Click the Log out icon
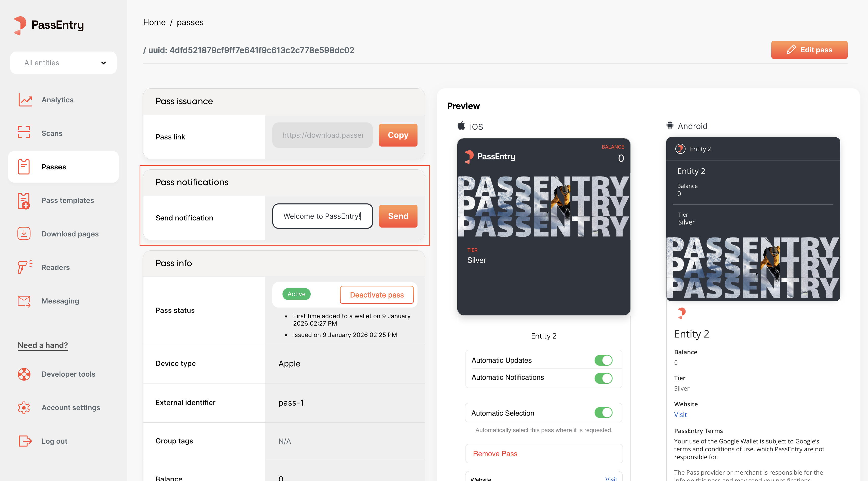The width and height of the screenshot is (868, 481). pyautogui.click(x=25, y=441)
